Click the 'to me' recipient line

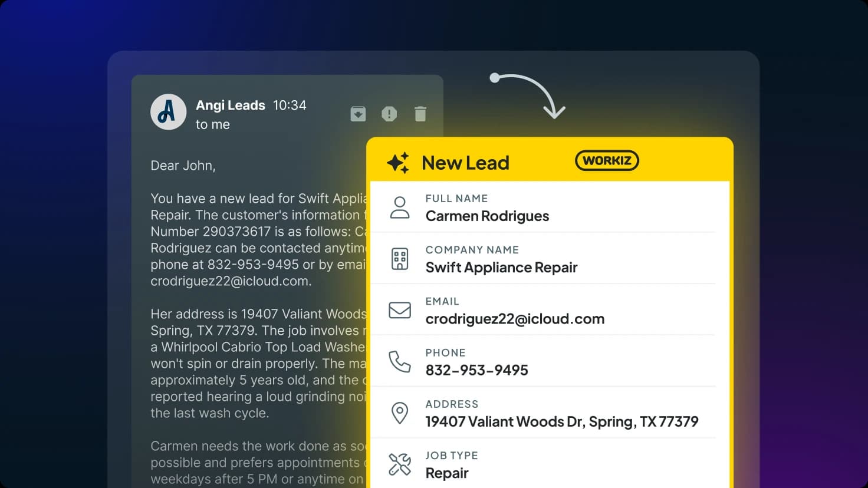(x=213, y=124)
